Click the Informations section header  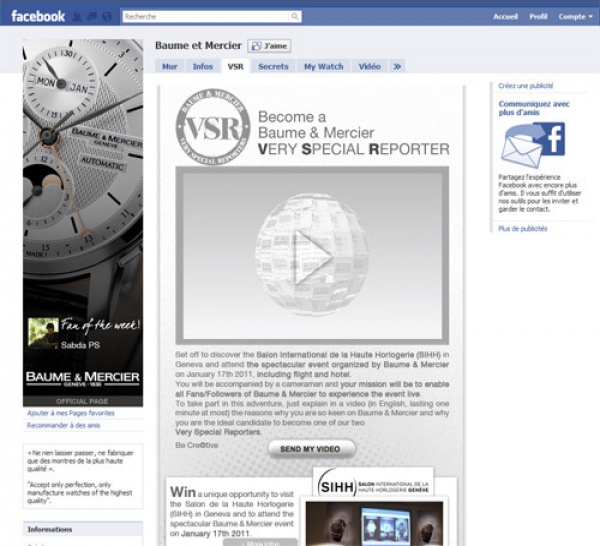[x=83, y=530]
